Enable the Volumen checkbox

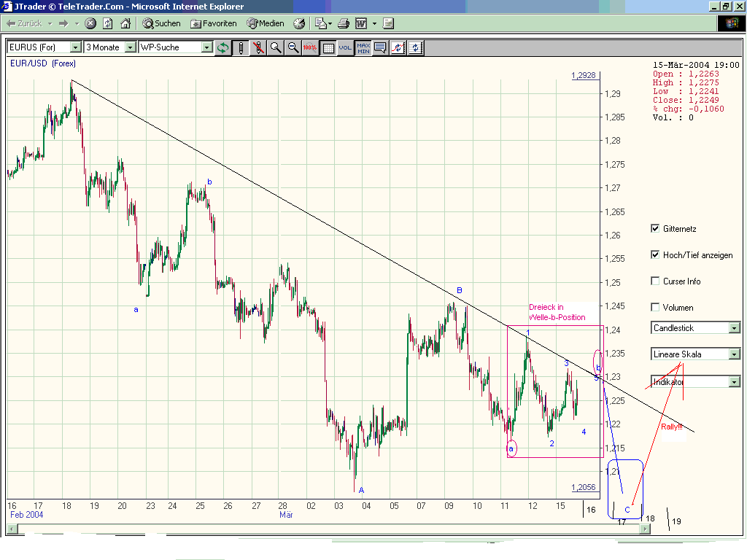(655, 307)
